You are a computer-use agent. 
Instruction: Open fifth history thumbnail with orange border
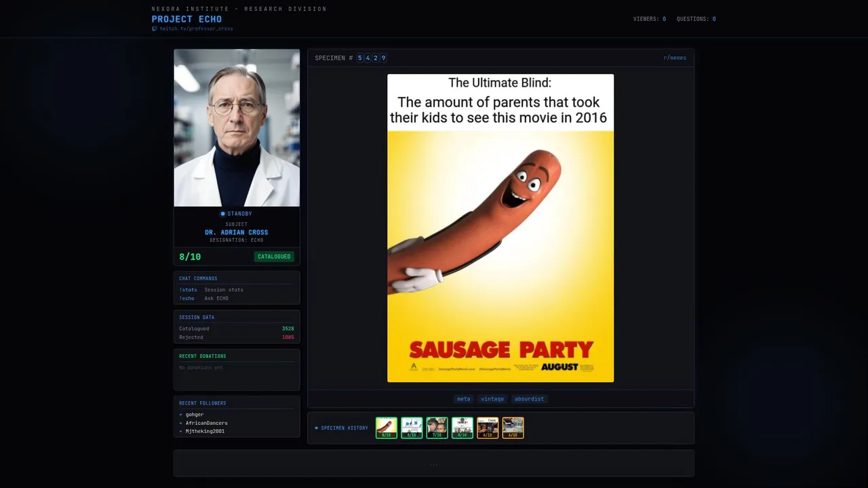point(488,428)
